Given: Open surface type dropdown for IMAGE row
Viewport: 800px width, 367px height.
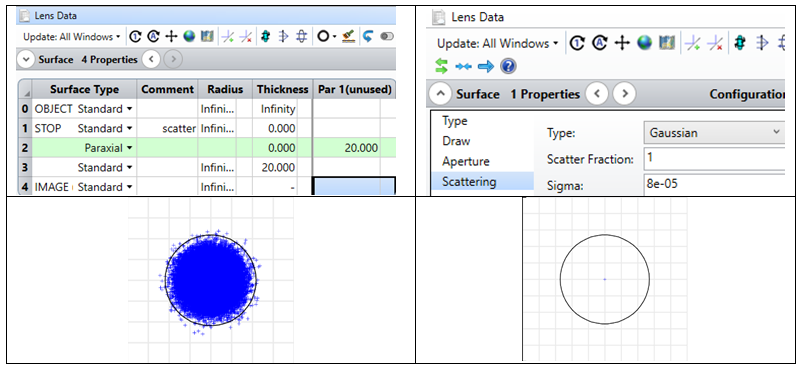Looking at the screenshot, I should pos(130,187).
